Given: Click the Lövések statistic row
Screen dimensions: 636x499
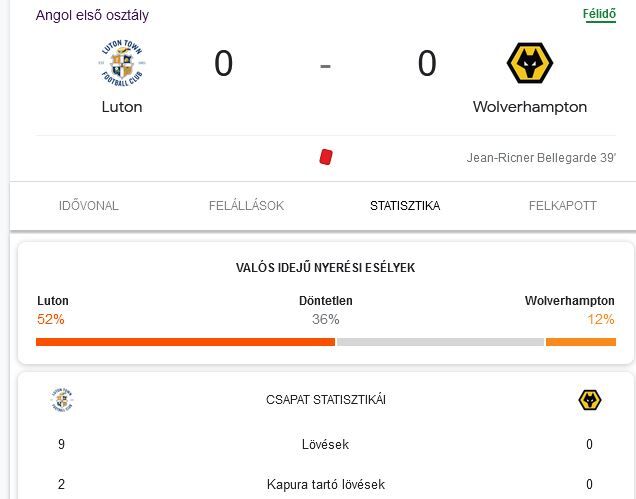Looking at the screenshot, I should [x=325, y=444].
